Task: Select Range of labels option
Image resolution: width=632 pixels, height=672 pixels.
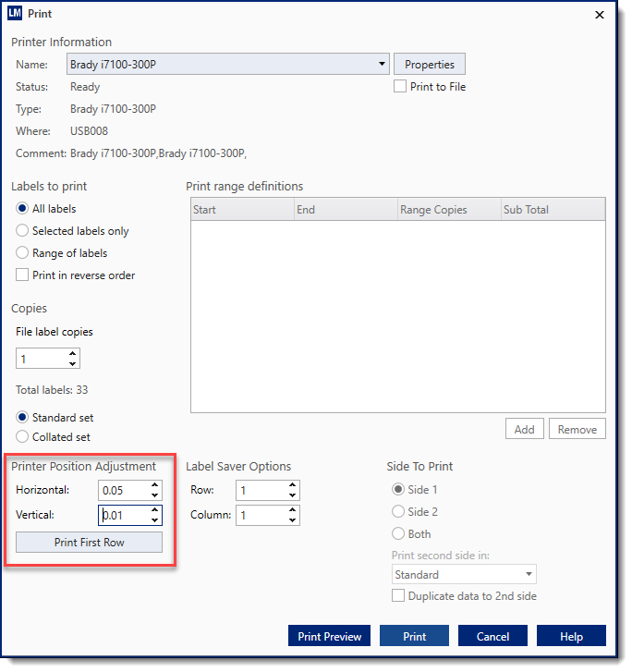Action: pyautogui.click(x=23, y=253)
